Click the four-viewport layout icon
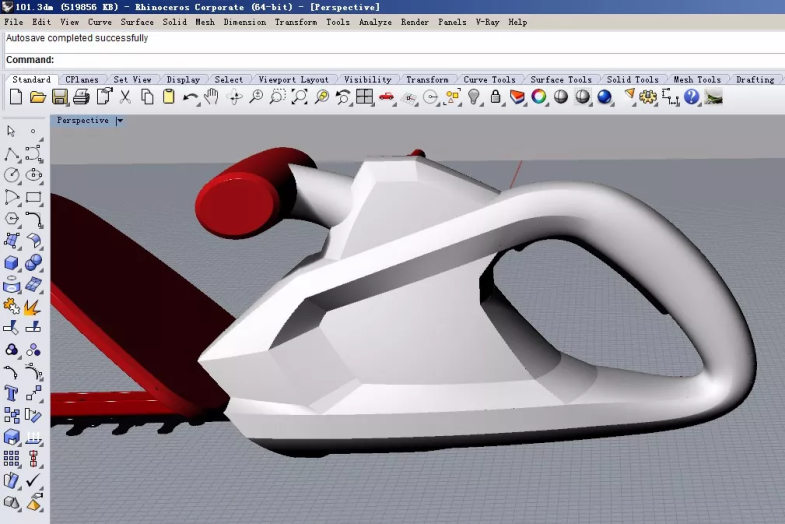The width and height of the screenshot is (785, 524). [x=365, y=97]
